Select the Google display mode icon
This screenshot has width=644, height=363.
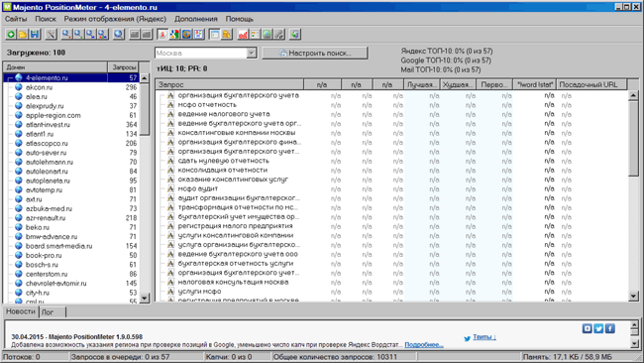tap(174, 35)
